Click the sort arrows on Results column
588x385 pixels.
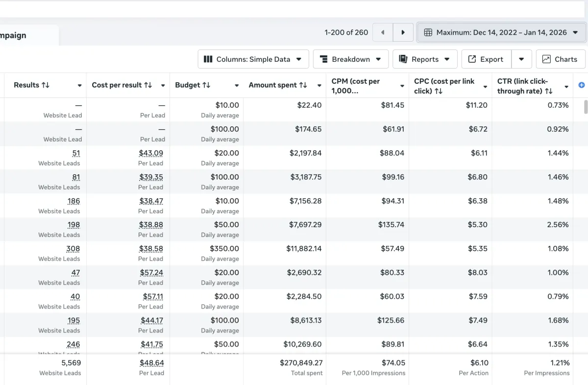point(46,85)
